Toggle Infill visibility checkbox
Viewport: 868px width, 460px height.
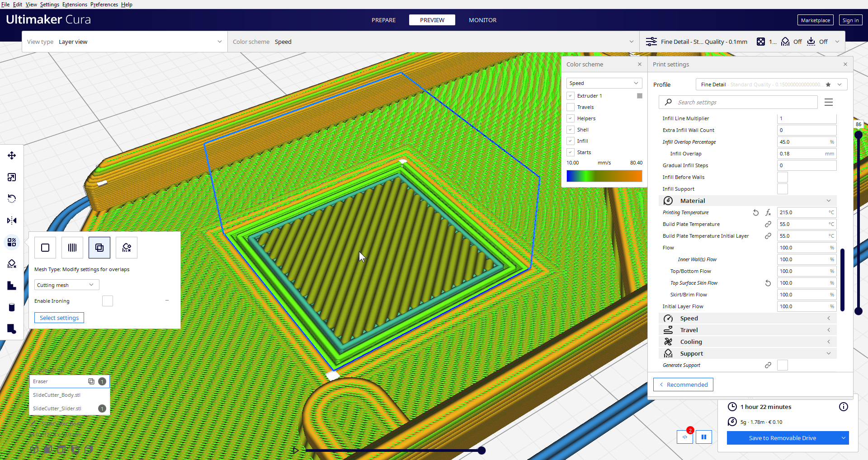(571, 141)
